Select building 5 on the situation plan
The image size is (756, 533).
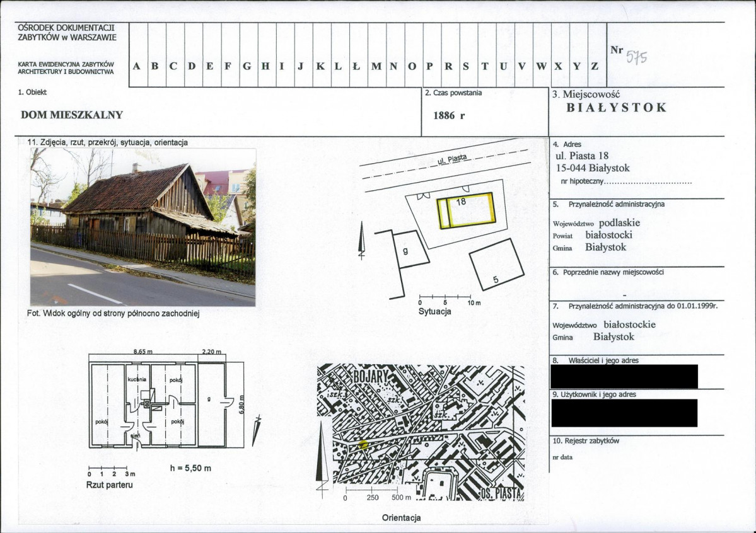pos(497,265)
